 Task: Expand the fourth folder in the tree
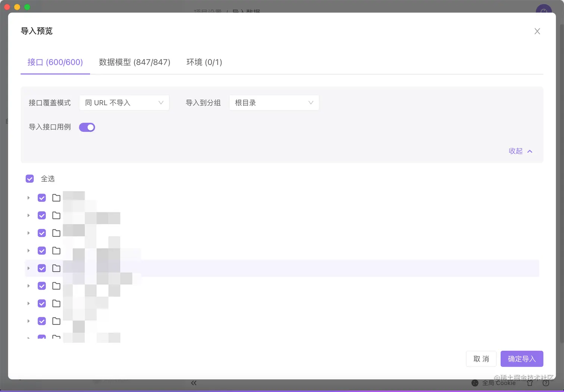pyautogui.click(x=28, y=251)
